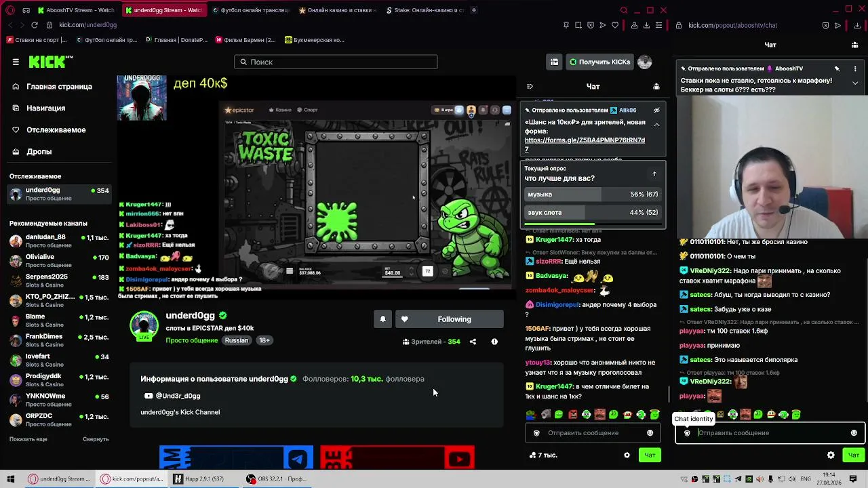Viewport: 868px width, 488px height.
Task: Open the emoji picker in the popout chat input
Action: click(x=854, y=433)
